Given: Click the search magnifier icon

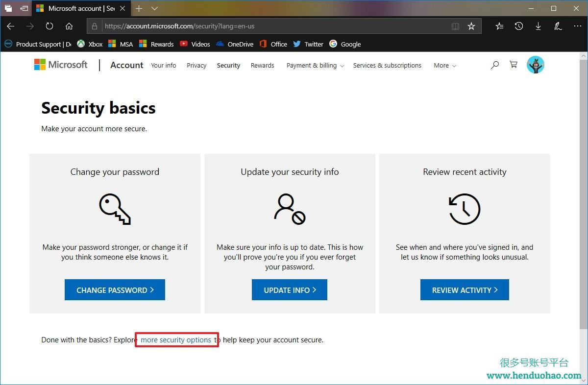Looking at the screenshot, I should click(x=495, y=65).
